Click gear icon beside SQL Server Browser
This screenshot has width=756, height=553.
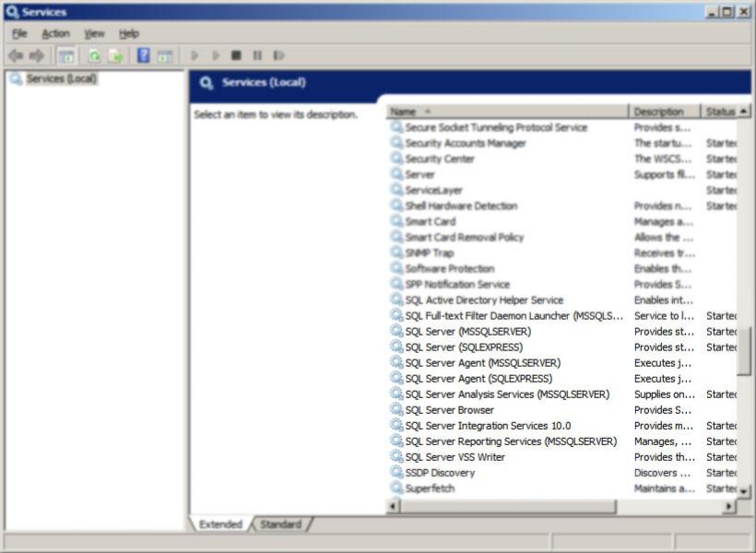tap(396, 409)
